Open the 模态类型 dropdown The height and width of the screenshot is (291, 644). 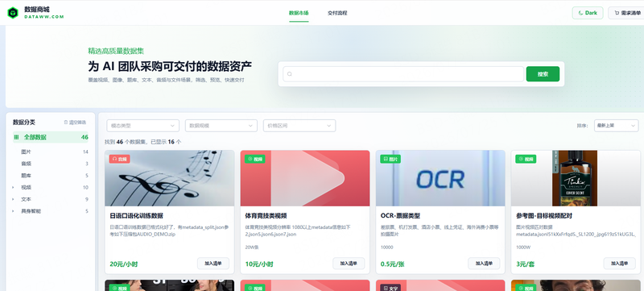coord(142,126)
